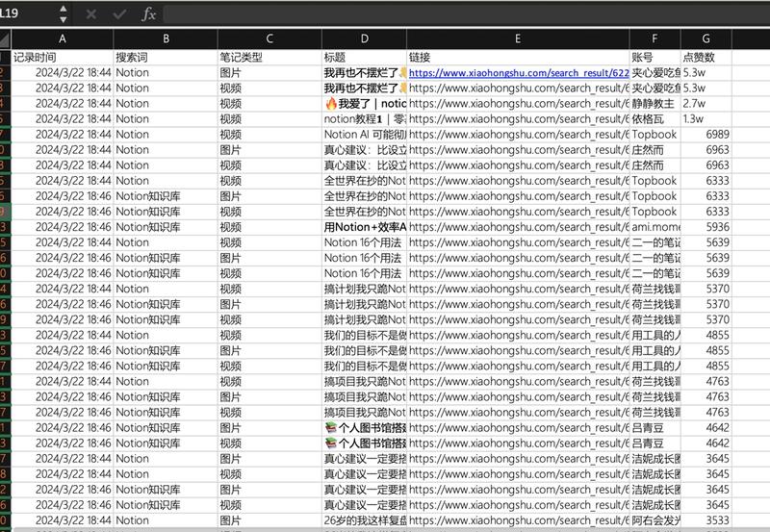Click the cancel (X) formula bar icon
The image size is (770, 532).
tap(90, 14)
